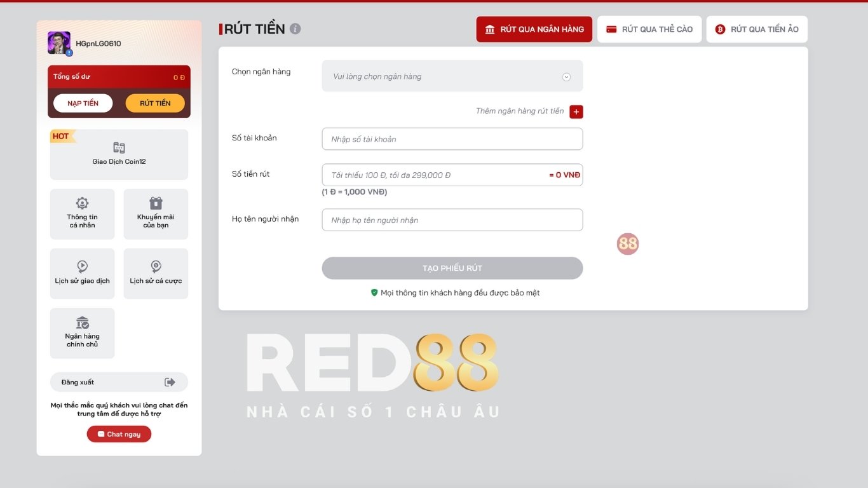Click the TẠO PHIẾU RÚT button
The width and height of the screenshot is (868, 488).
coord(452,268)
